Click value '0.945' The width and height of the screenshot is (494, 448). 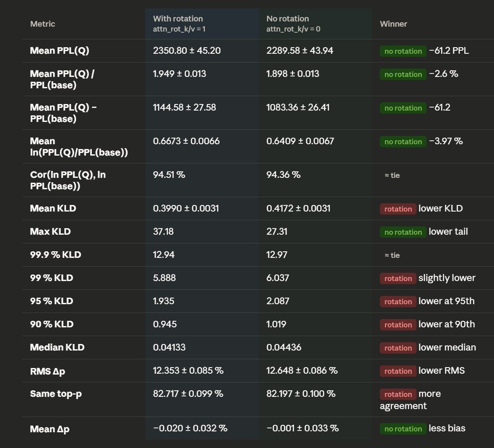165,324
